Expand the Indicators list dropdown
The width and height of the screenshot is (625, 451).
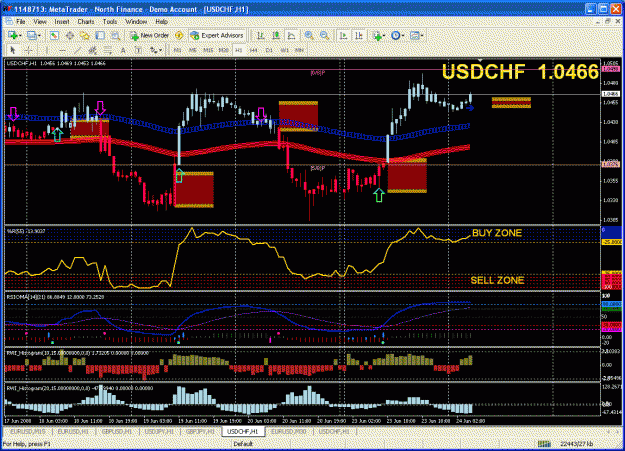tap(383, 36)
